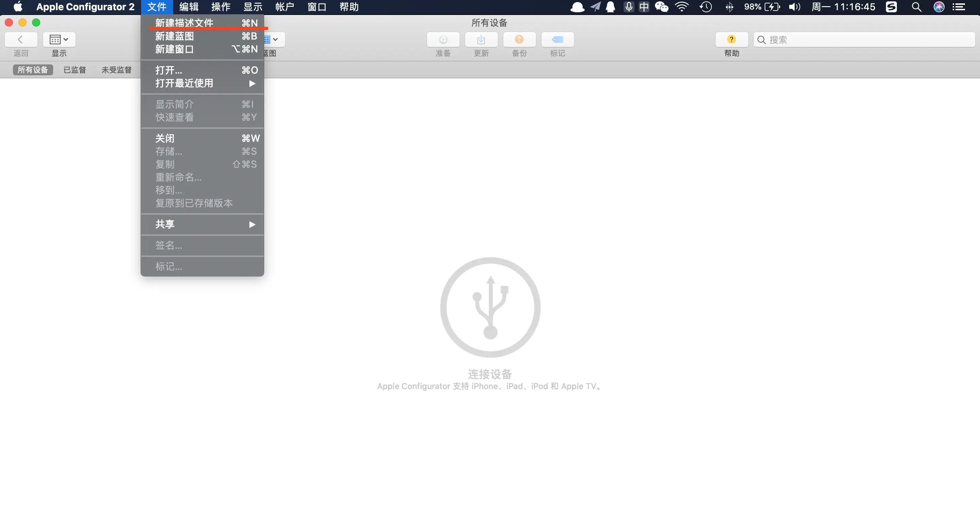Screen dimensions: 980x524
Task: Click the Update (更新) download icon
Action: coord(481,40)
